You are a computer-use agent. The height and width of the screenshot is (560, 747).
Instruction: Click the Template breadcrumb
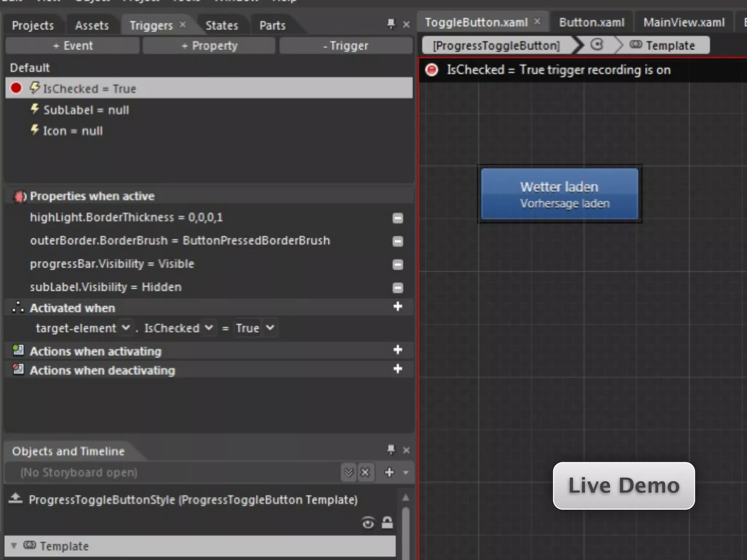coord(662,46)
